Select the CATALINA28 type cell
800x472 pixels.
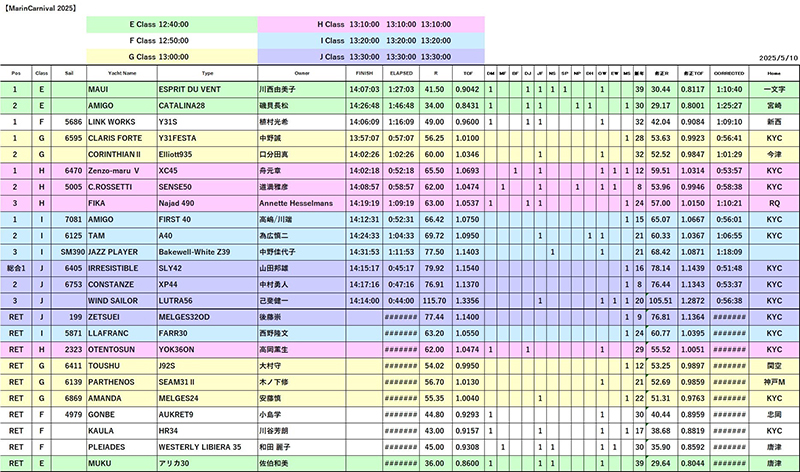click(207, 106)
